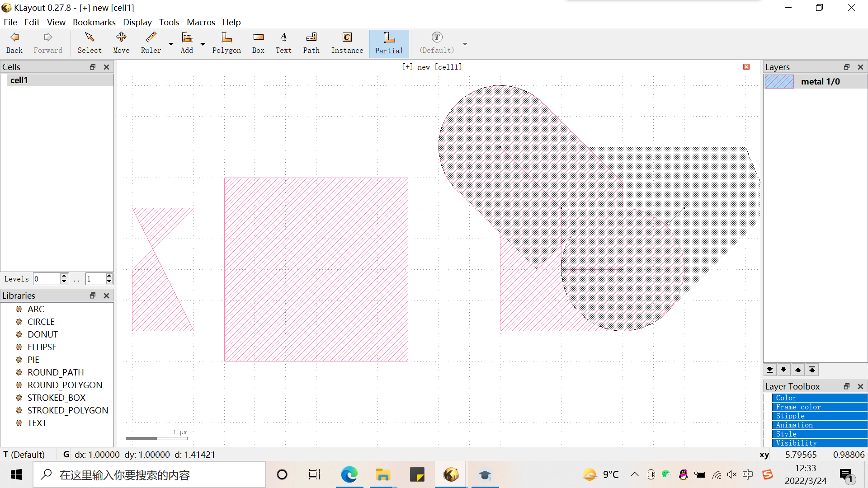868x488 pixels.
Task: Open the Macros menu
Action: pos(201,22)
